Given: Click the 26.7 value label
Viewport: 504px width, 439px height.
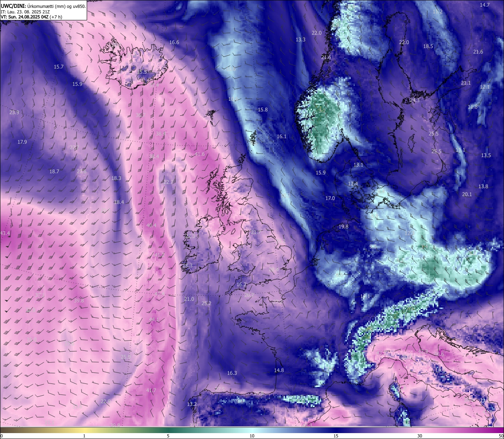Looking at the screenshot, I should (x=249, y=295).
